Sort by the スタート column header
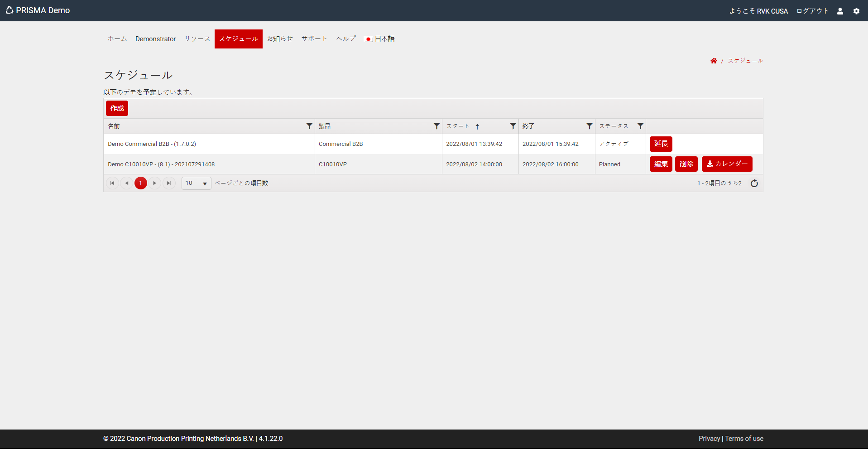Screen dimensions: 868x449 point(458,126)
